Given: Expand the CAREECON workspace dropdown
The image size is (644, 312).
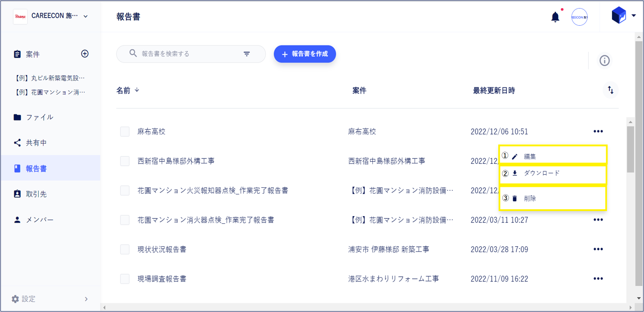Looking at the screenshot, I should 85,16.
